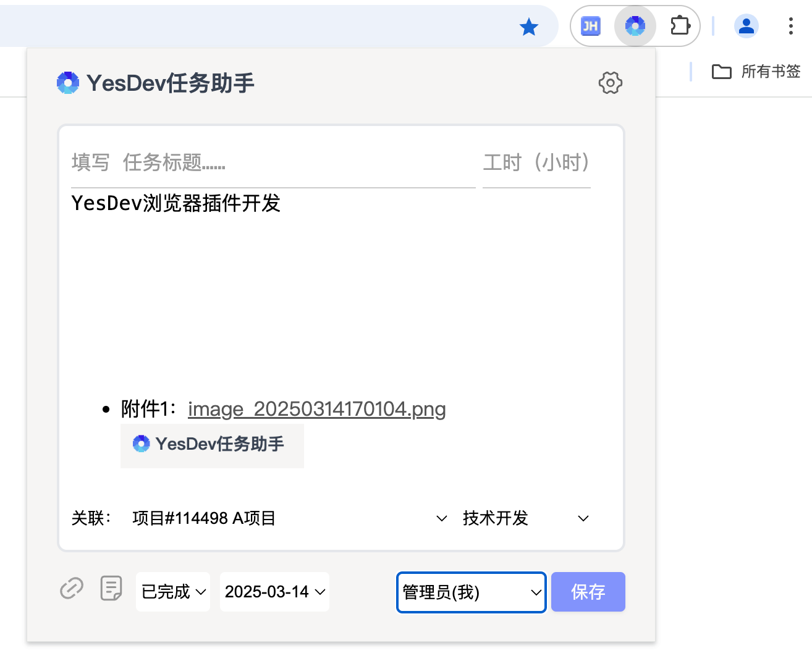The image size is (812, 661).
Task: Open the 2025-03-14 date dropdown
Action: click(274, 591)
